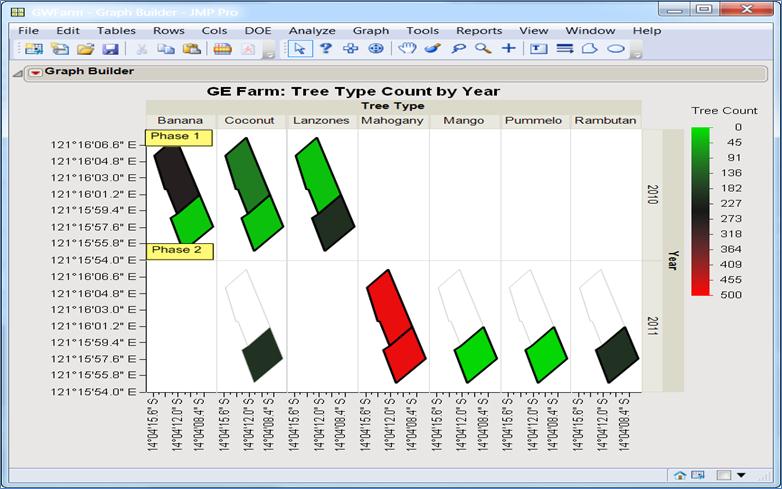Open the File menu
This screenshot has width=782, height=489.
pos(28,30)
